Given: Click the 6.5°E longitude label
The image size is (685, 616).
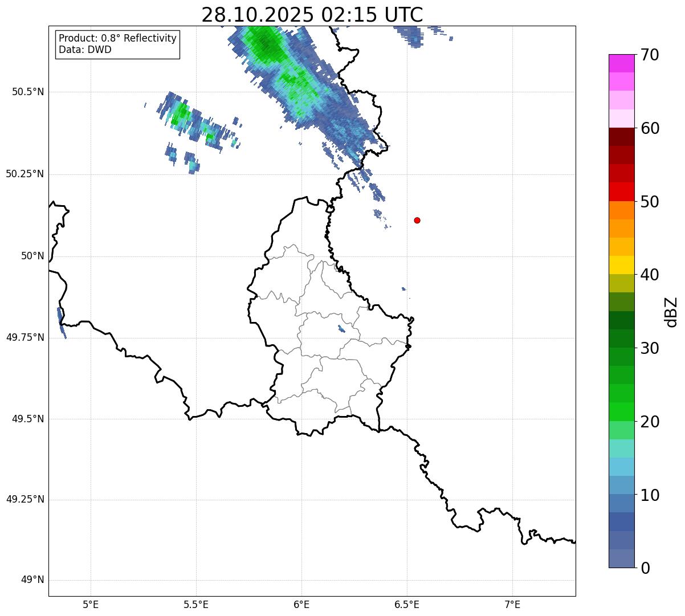Looking at the screenshot, I should tap(407, 605).
